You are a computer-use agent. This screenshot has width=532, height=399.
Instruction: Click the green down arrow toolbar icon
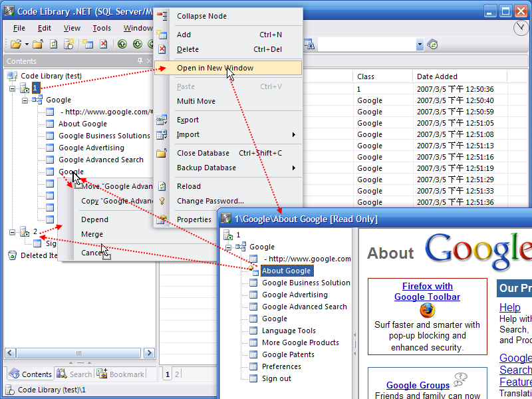pyautogui.click(x=138, y=44)
